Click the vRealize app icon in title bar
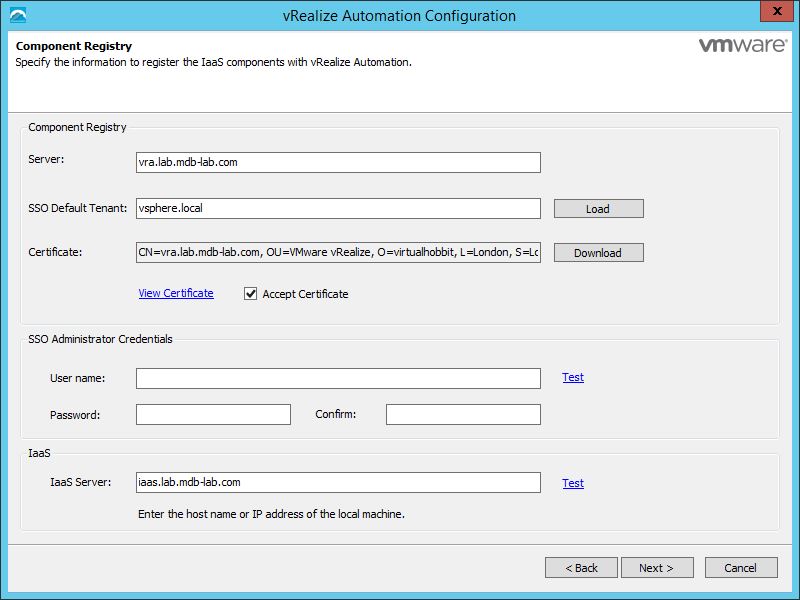Viewport: 800px width, 600px height. pos(17,15)
